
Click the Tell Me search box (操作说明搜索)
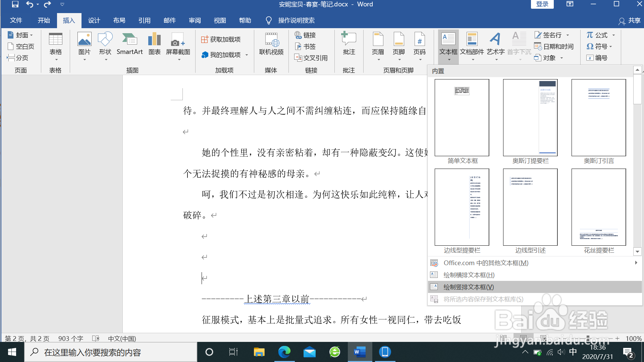click(290, 20)
